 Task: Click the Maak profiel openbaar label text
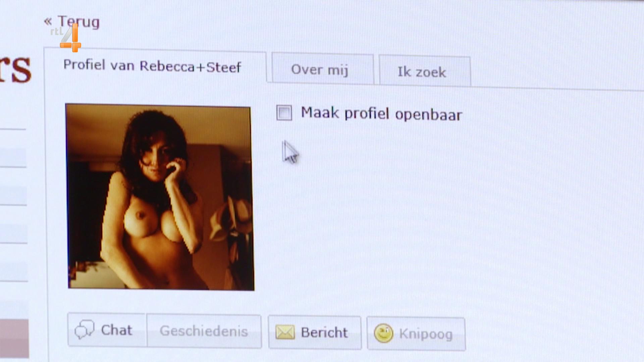[381, 114]
